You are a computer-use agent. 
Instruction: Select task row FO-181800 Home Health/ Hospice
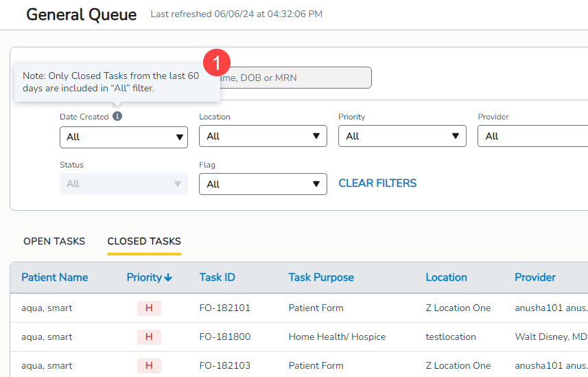pyautogui.click(x=337, y=337)
